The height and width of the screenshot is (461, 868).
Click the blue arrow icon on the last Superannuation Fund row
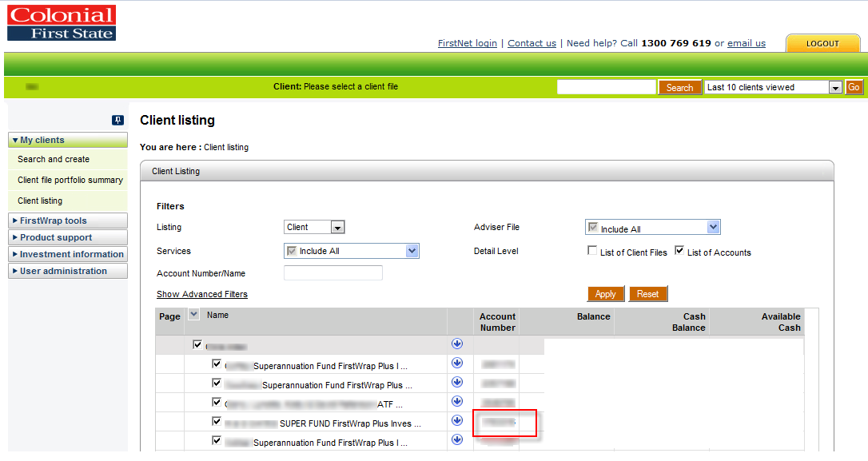[x=456, y=439]
